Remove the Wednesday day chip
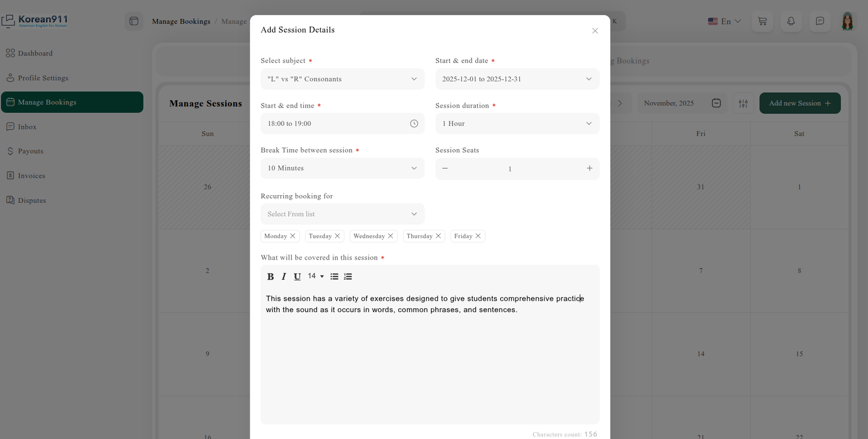Viewport: 868px width, 439px height. [x=391, y=236]
